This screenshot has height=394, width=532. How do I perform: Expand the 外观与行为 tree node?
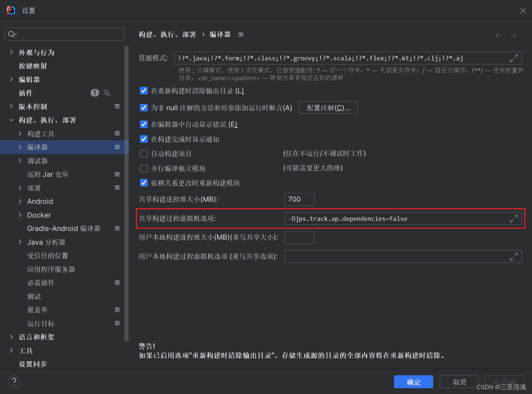[12, 52]
